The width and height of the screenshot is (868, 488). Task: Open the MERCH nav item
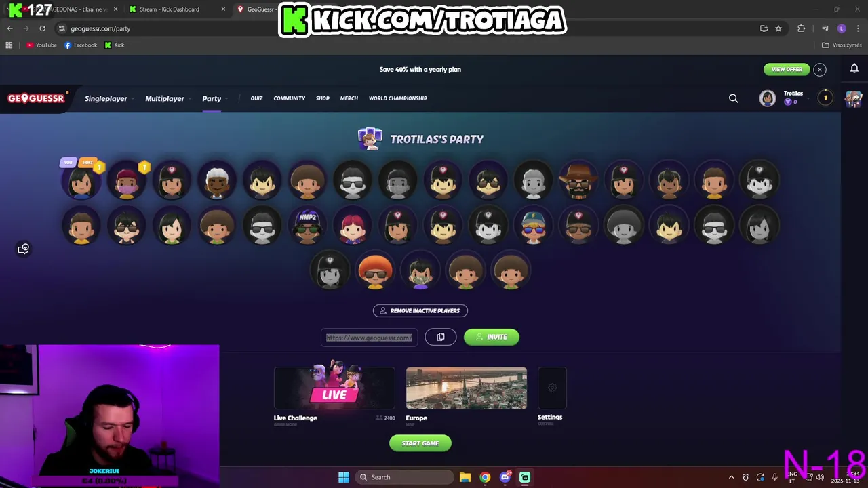point(349,98)
